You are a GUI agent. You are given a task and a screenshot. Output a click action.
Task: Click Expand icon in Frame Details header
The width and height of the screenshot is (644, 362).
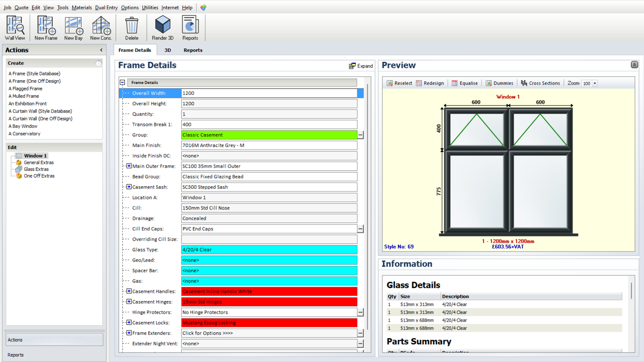coord(361,66)
